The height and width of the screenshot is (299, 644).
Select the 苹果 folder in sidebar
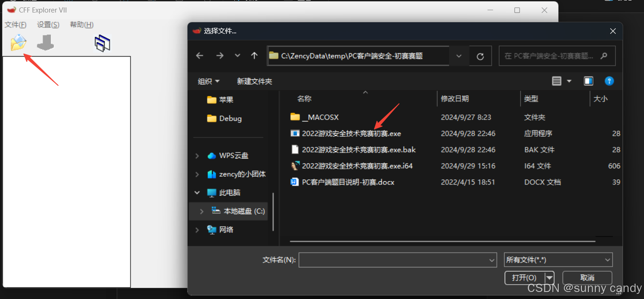[220, 100]
